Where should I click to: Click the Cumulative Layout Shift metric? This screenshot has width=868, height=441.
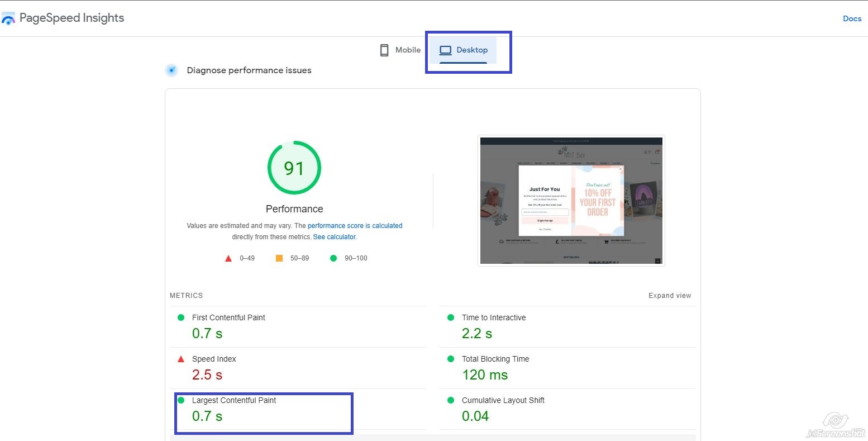[x=503, y=400]
